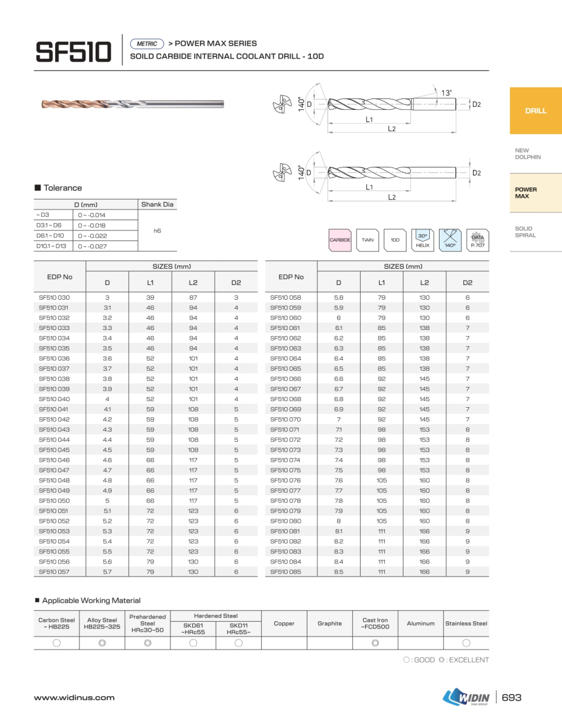Open the www.widinus.com link

click(x=74, y=698)
